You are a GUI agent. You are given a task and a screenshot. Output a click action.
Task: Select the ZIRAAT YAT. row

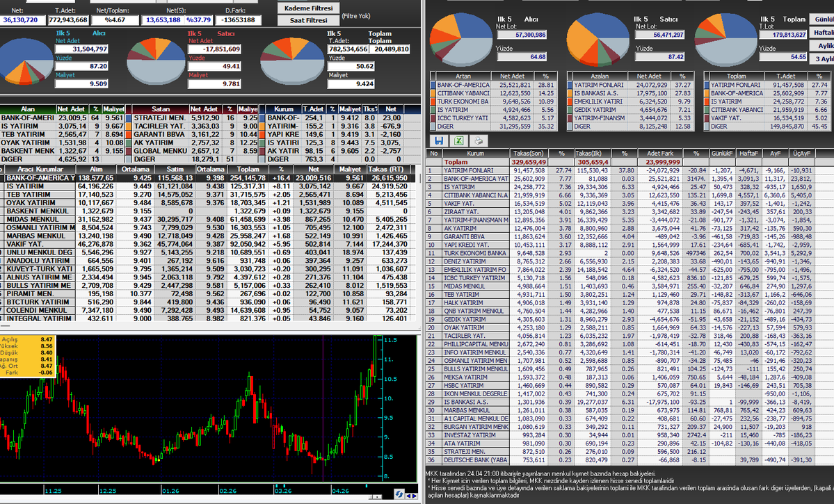point(630,211)
